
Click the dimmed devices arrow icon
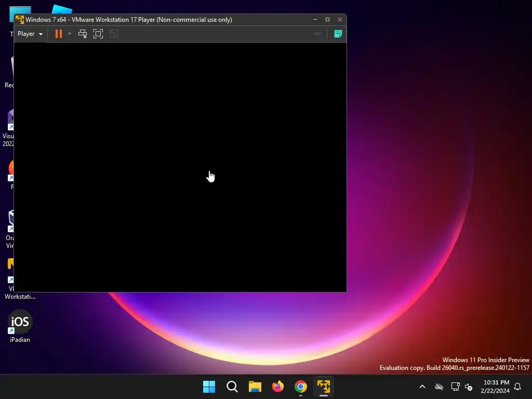coord(317,34)
